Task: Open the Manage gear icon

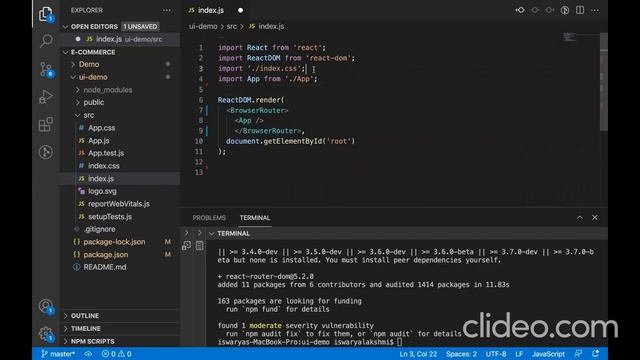Action: [x=46, y=334]
